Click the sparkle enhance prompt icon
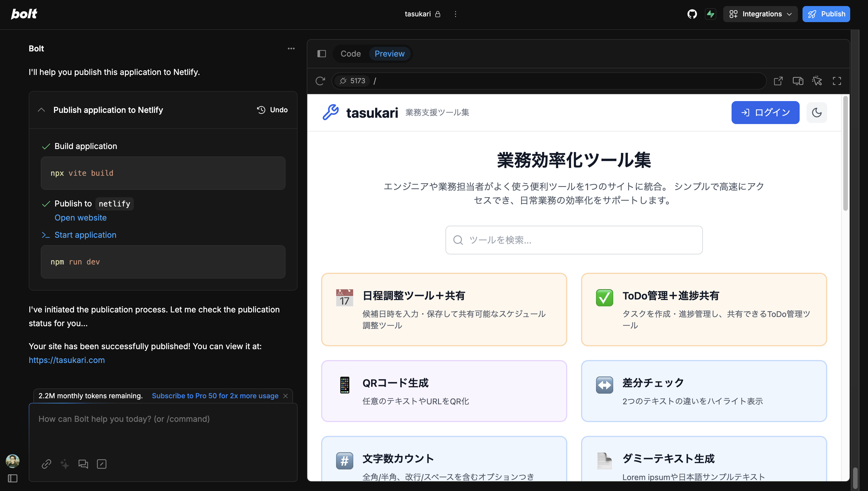Screen dimensions: 868x491 coord(65,464)
